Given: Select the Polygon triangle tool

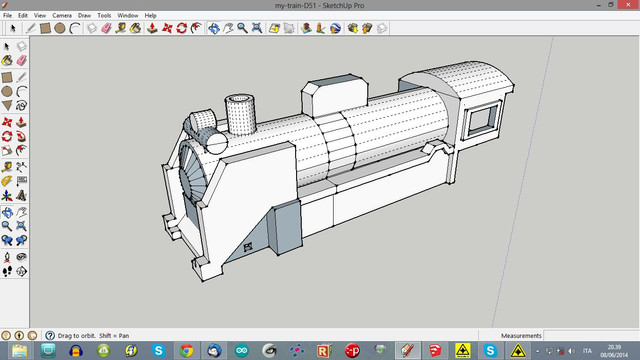Looking at the screenshot, I should click(7, 106).
